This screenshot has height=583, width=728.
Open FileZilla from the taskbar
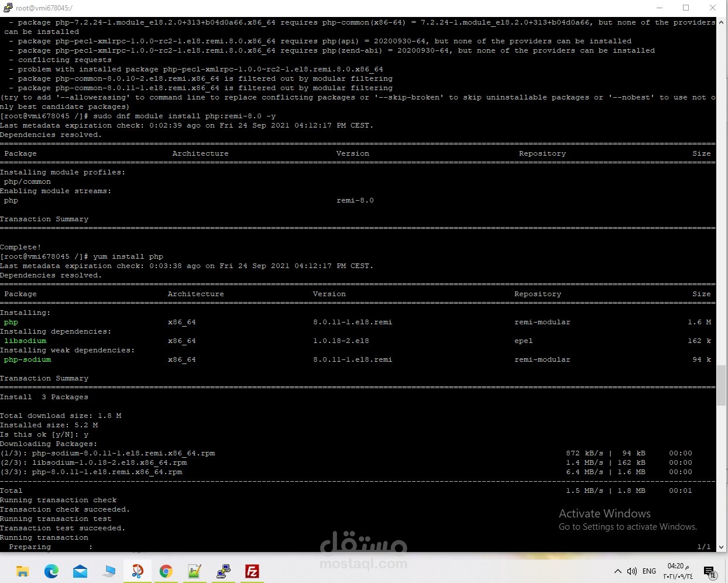pyautogui.click(x=252, y=571)
